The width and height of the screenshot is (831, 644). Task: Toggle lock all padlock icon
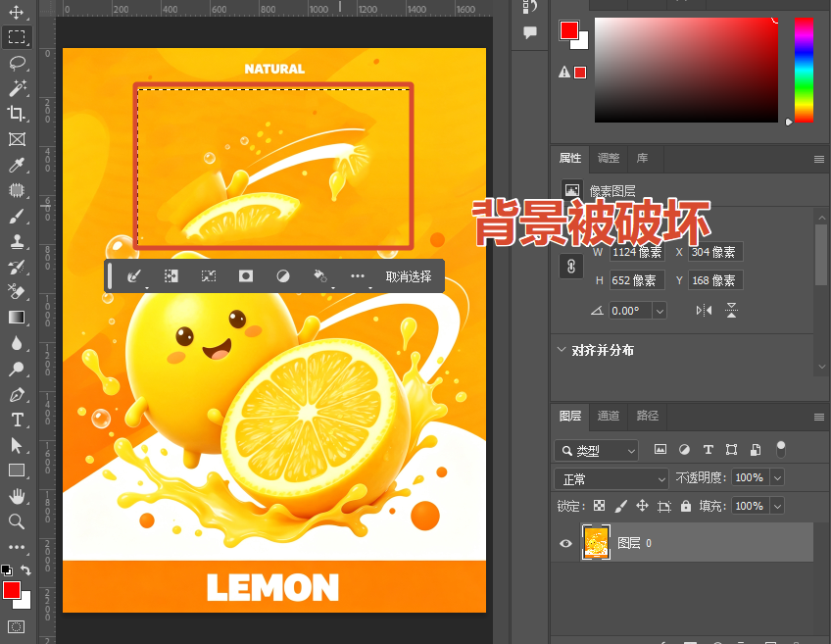686,506
